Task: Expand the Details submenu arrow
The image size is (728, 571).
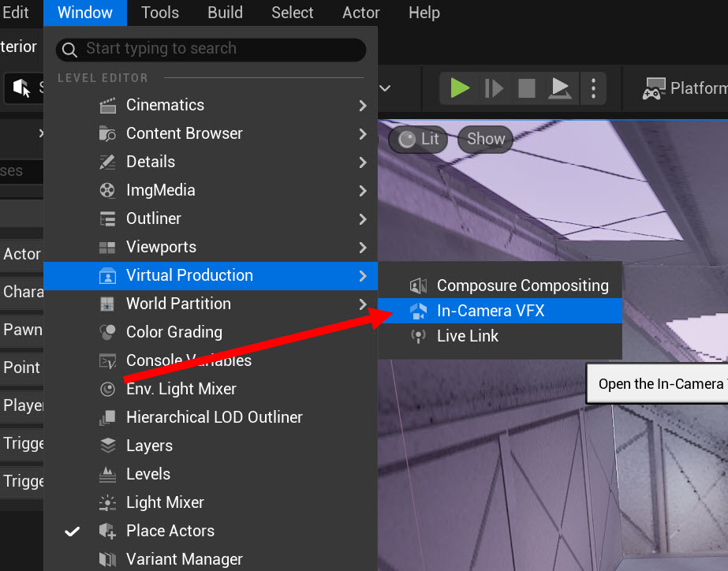Action: tap(363, 162)
